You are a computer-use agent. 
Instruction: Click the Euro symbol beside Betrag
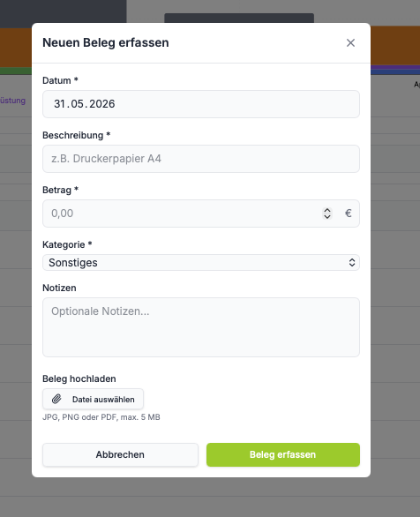point(349,214)
